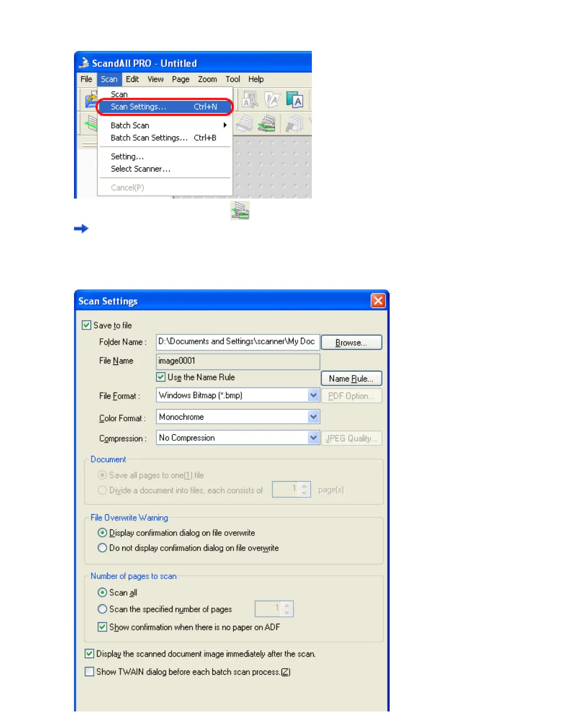Open the View menu
This screenshot has height=728, width=563.
coord(155,79)
